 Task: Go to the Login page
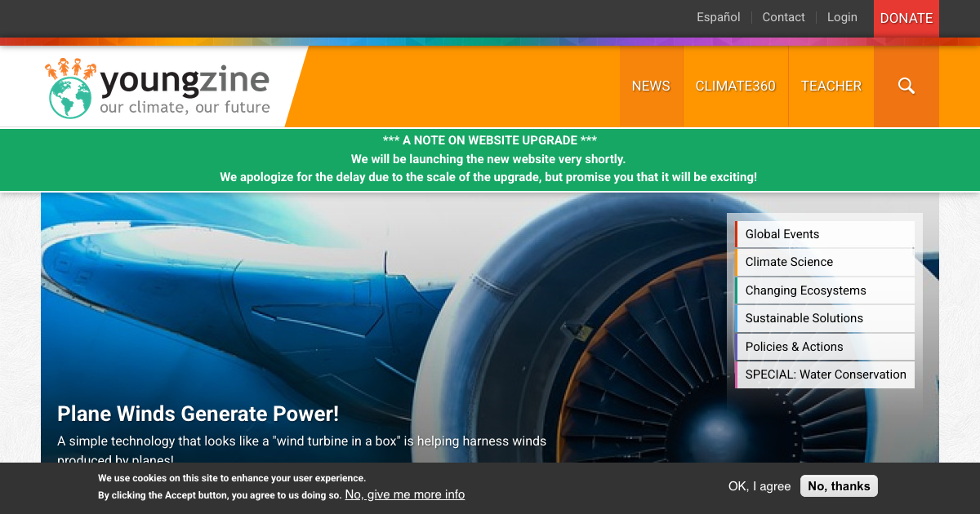(x=842, y=17)
